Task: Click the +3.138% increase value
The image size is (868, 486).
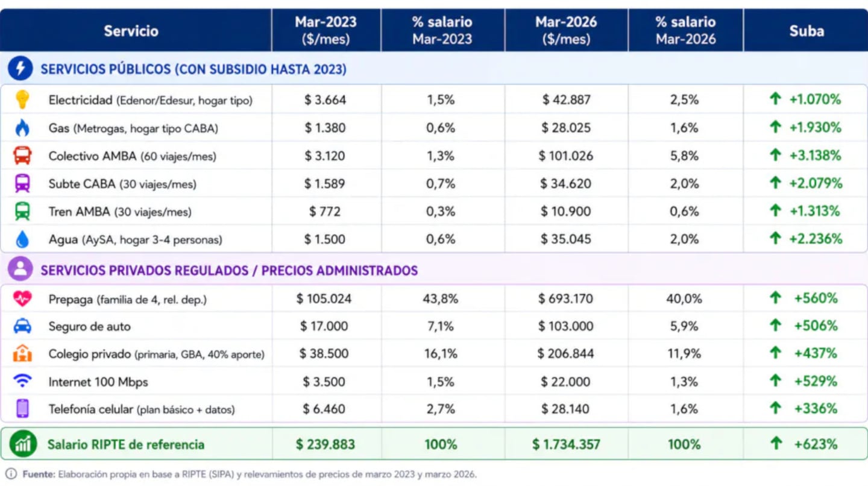Action: click(x=815, y=155)
